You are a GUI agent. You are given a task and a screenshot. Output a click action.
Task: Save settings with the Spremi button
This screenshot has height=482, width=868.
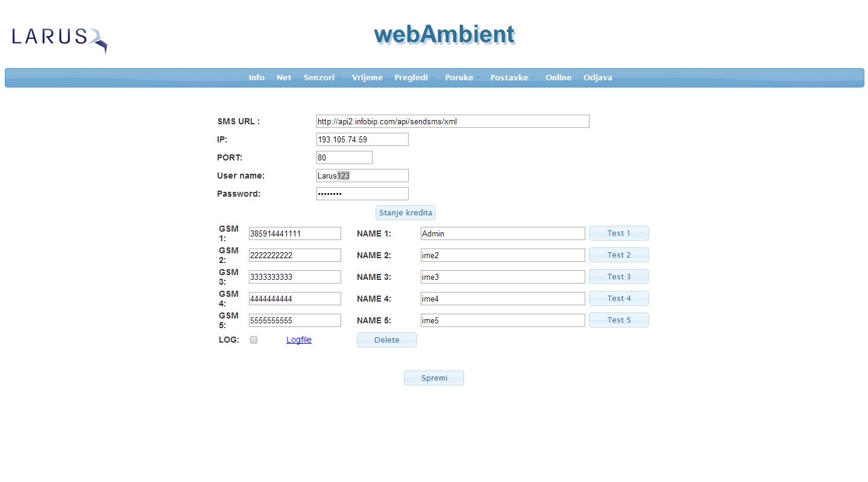coord(433,378)
